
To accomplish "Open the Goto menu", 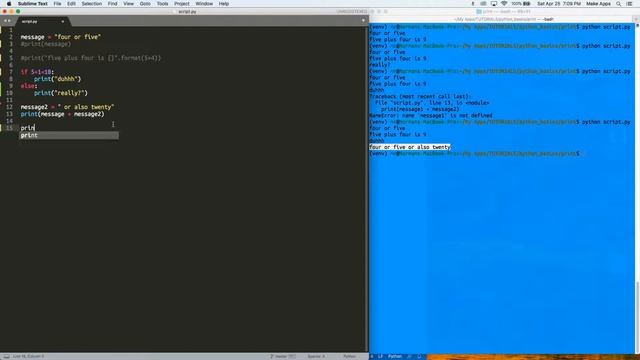I will (x=145, y=4).
